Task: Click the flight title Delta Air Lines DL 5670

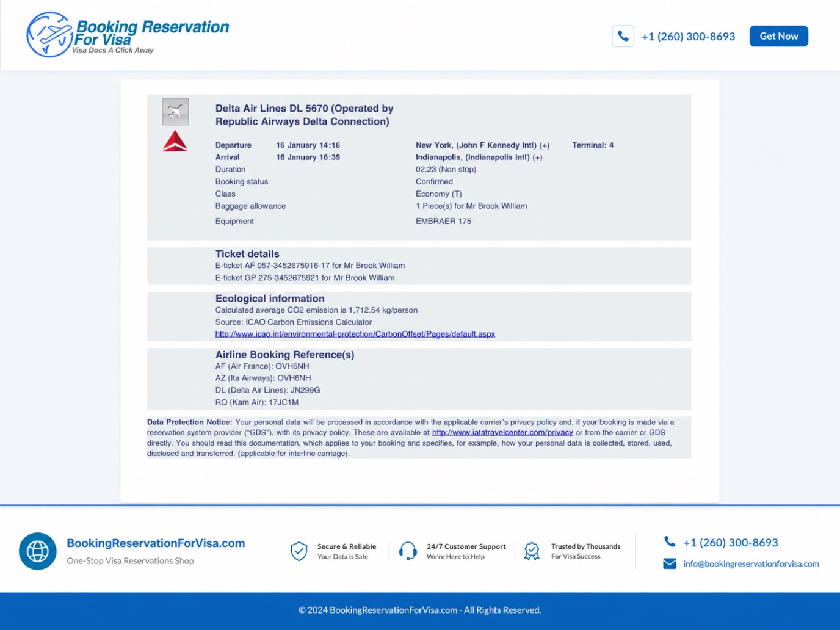Action: coord(304,115)
